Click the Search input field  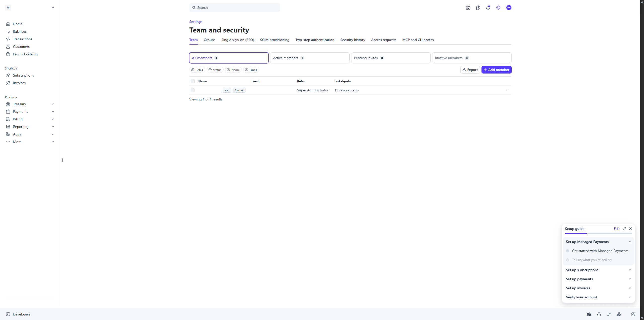pos(234,8)
